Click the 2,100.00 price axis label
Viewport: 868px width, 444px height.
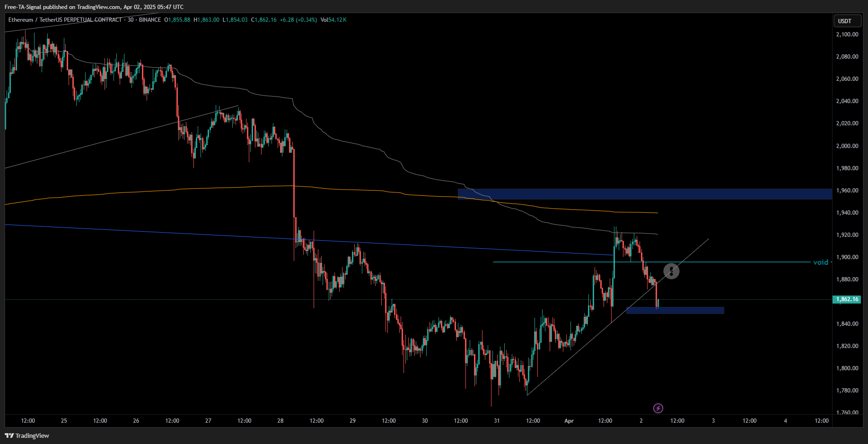coord(847,35)
